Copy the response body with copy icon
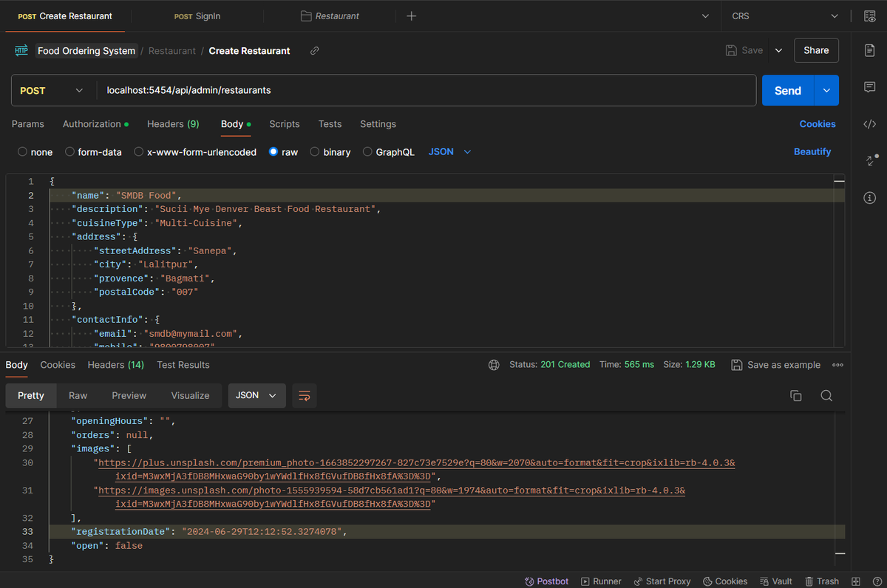This screenshot has width=887, height=588. point(796,396)
